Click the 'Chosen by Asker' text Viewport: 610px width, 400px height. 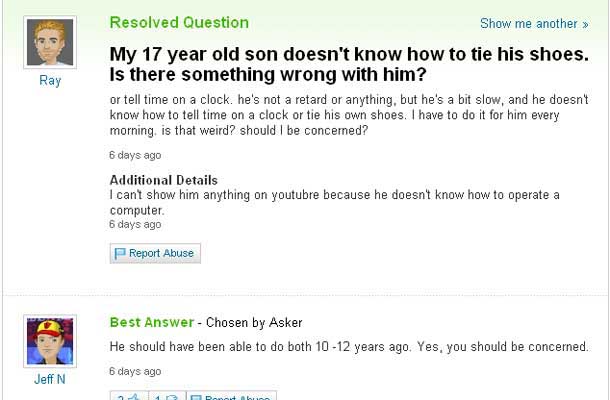point(253,323)
